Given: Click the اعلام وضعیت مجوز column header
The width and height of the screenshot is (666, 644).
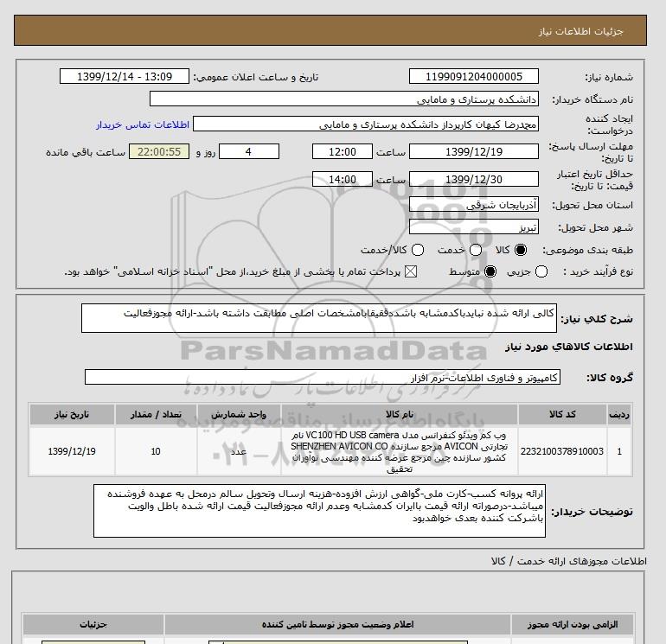Looking at the screenshot, I should [x=337, y=624].
